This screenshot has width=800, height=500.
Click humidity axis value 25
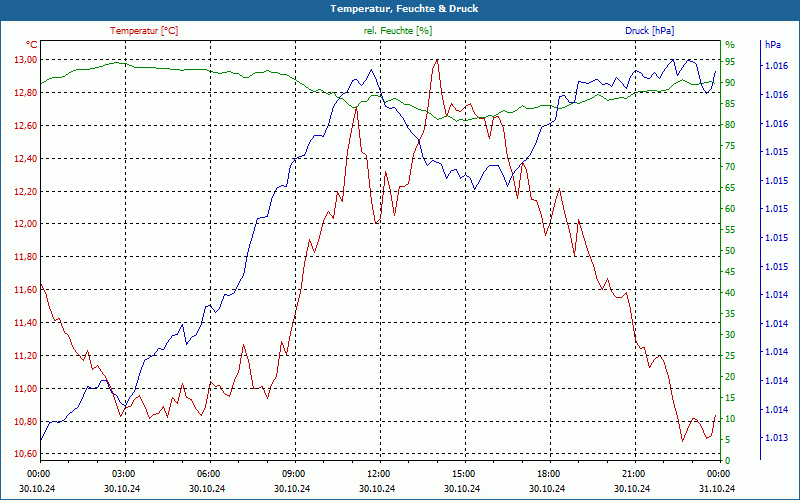730,355
